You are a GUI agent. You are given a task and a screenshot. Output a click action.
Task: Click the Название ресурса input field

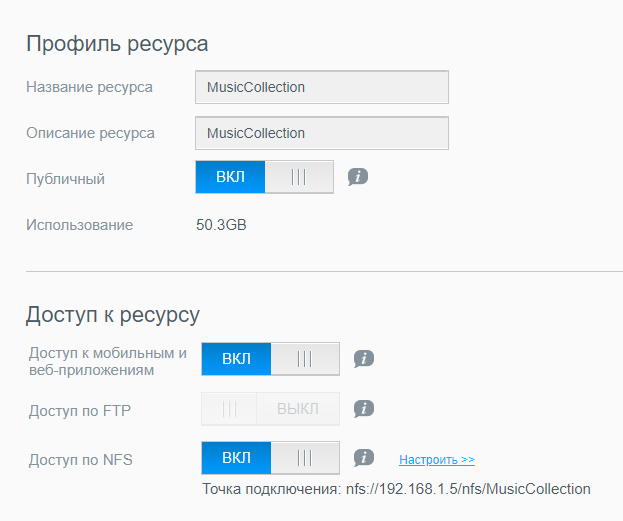click(322, 87)
